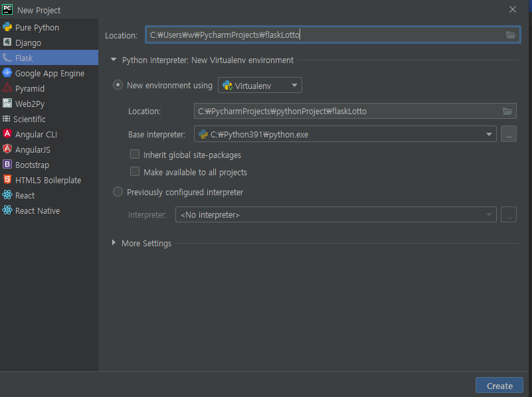Select Pure Python project type
This screenshot has width=532, height=397.
pos(49,27)
